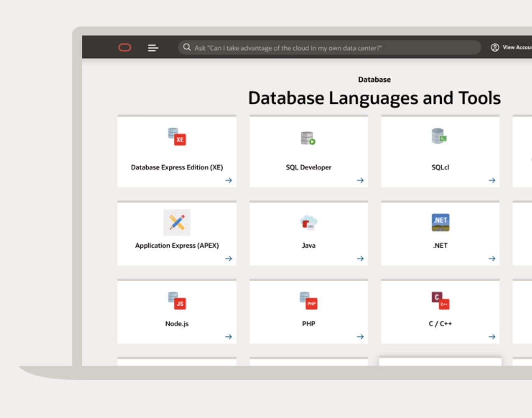Screen dimensions: 532x418
Task: Follow the arrow on the Node.js card
Action: [x=229, y=337]
